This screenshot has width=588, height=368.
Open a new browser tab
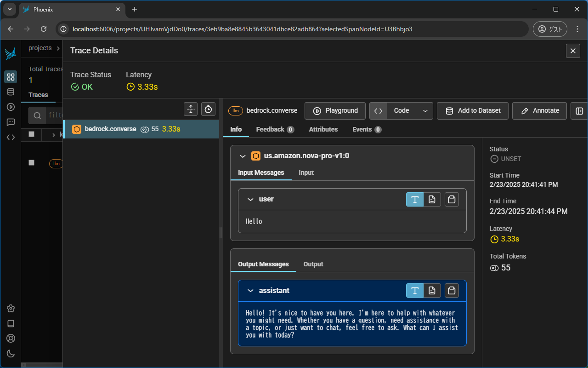point(134,9)
